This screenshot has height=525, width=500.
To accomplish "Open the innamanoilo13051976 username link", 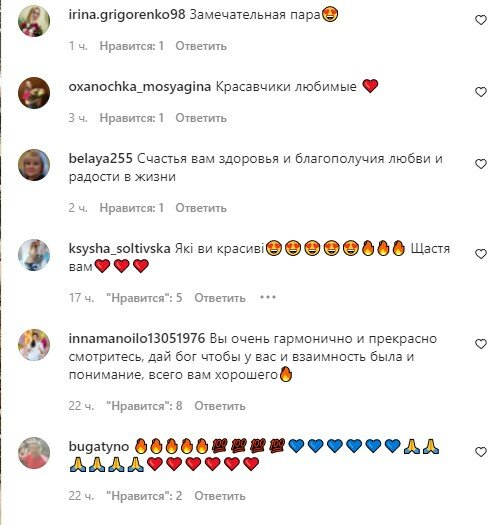I will pos(137,339).
